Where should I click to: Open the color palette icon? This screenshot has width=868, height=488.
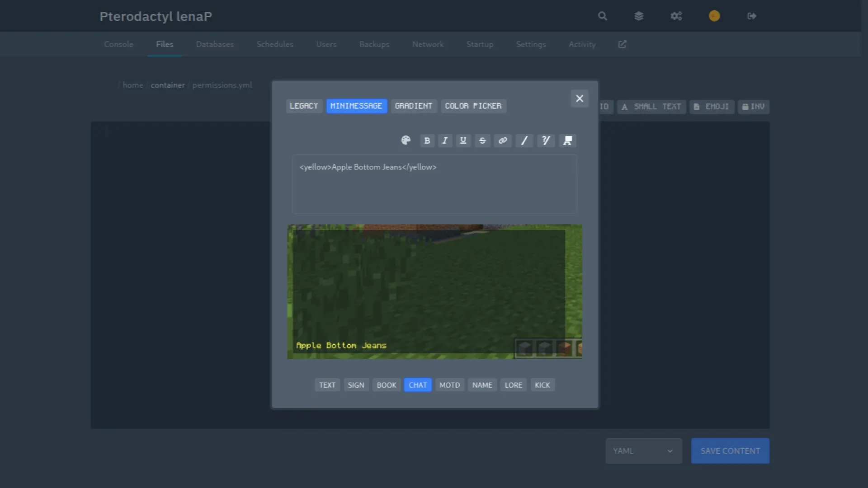point(406,141)
